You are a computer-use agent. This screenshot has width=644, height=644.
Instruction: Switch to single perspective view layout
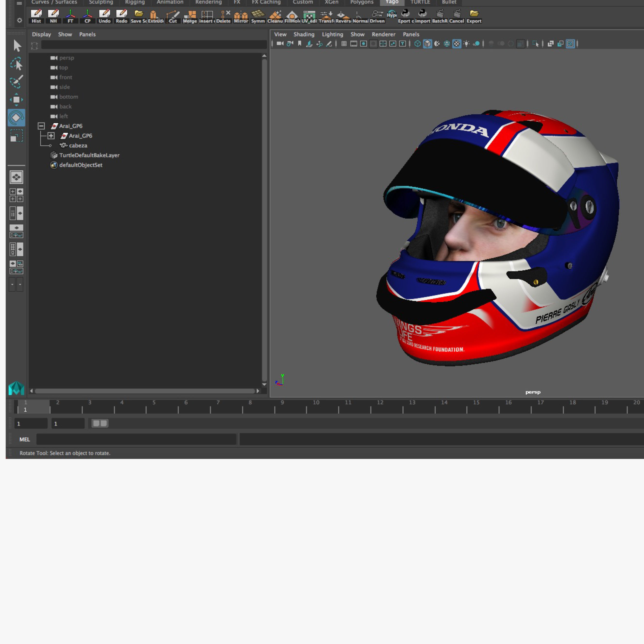(x=16, y=177)
